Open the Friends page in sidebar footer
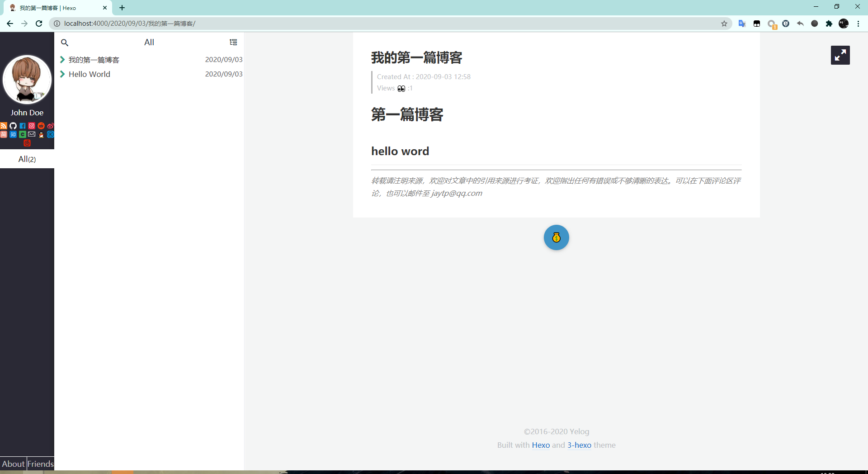This screenshot has width=868, height=474. click(41, 464)
